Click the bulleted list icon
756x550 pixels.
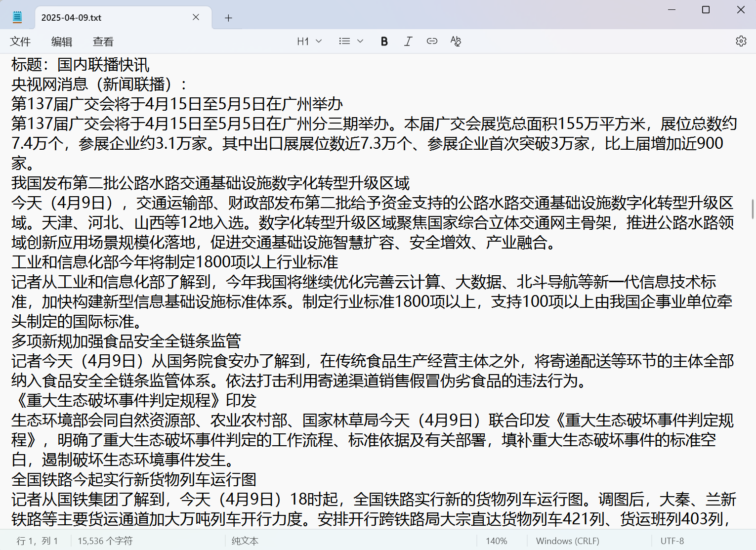tap(344, 42)
